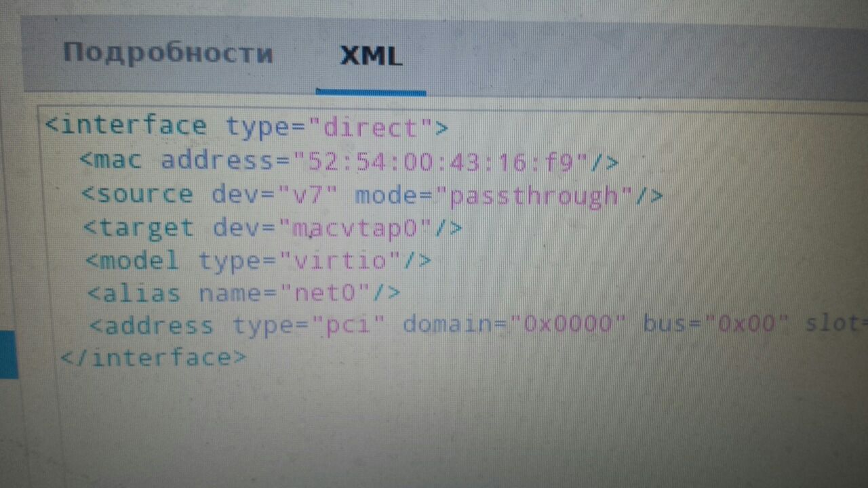Click the target dev="macvtap0" line

[x=273, y=227]
